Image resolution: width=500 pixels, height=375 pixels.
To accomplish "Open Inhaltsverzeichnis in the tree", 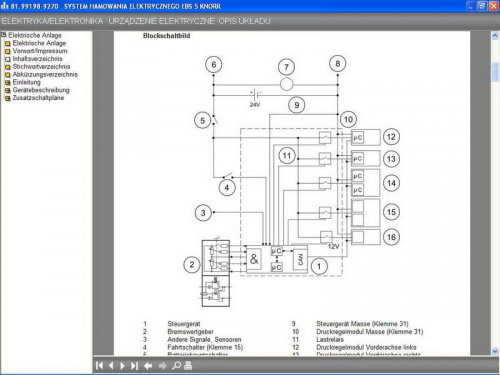I will (37, 59).
